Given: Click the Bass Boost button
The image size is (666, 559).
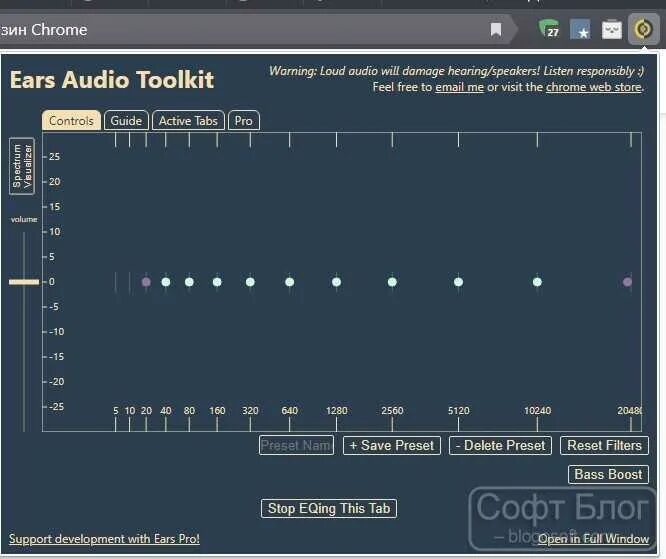Looking at the screenshot, I should tap(608, 474).
